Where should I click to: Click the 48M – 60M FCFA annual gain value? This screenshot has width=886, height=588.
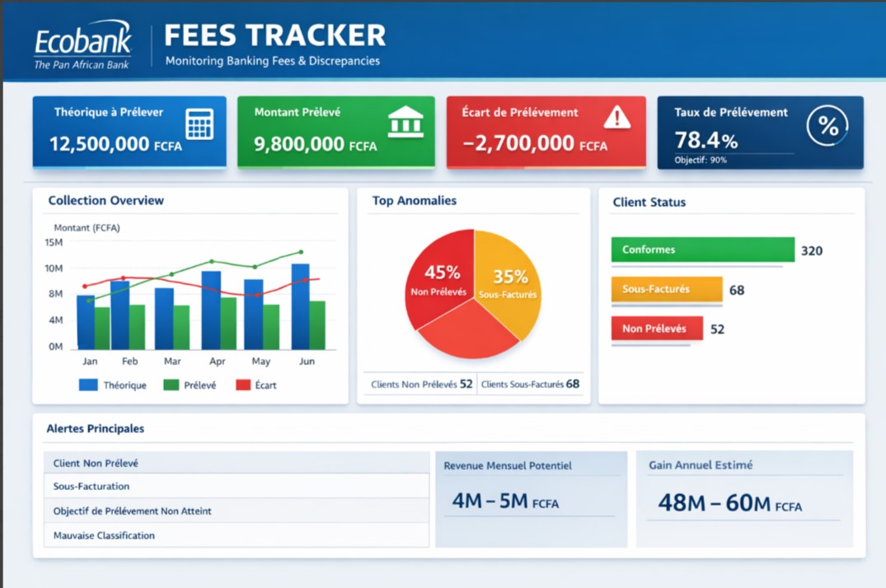pyautogui.click(x=729, y=502)
